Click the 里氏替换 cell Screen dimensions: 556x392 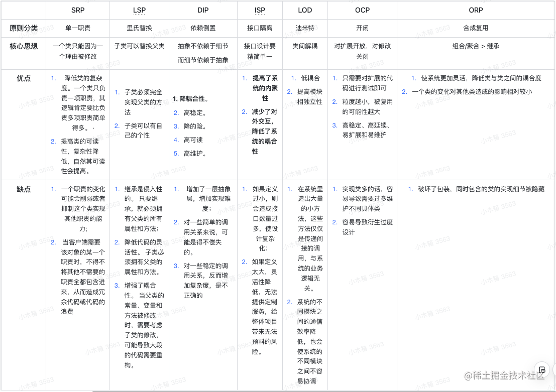point(139,28)
